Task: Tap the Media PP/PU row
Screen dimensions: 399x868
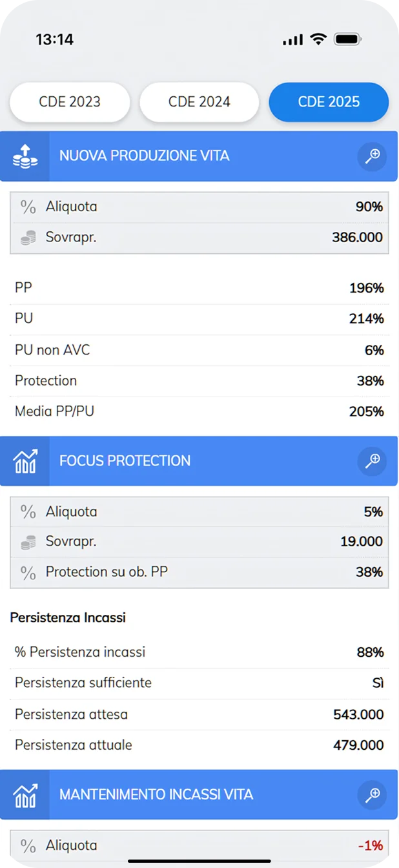Action: [x=199, y=412]
